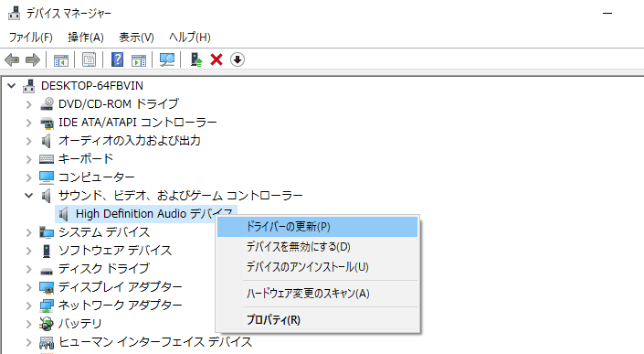
Task: Click the Back arrow toolbar icon
Action: point(12,60)
